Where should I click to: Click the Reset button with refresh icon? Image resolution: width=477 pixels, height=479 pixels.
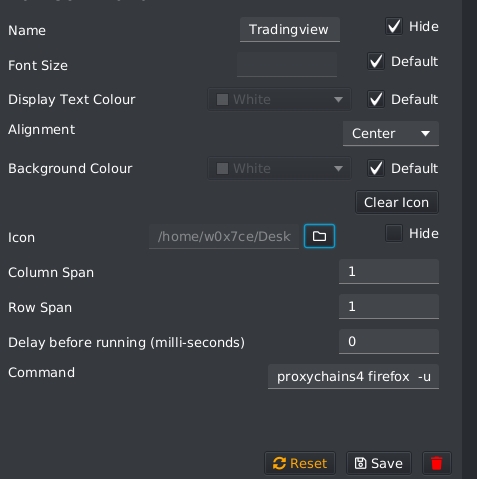[300, 463]
